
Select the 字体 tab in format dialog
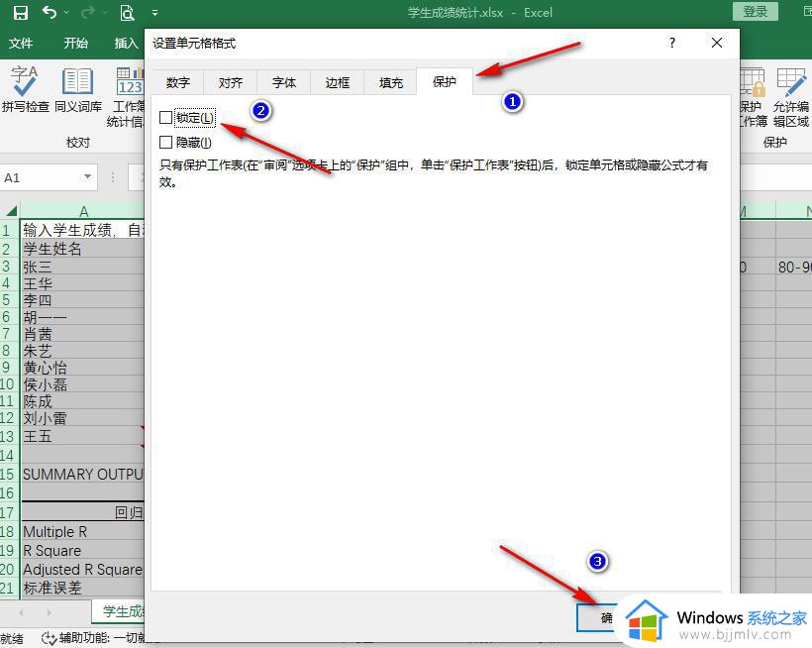tap(284, 82)
